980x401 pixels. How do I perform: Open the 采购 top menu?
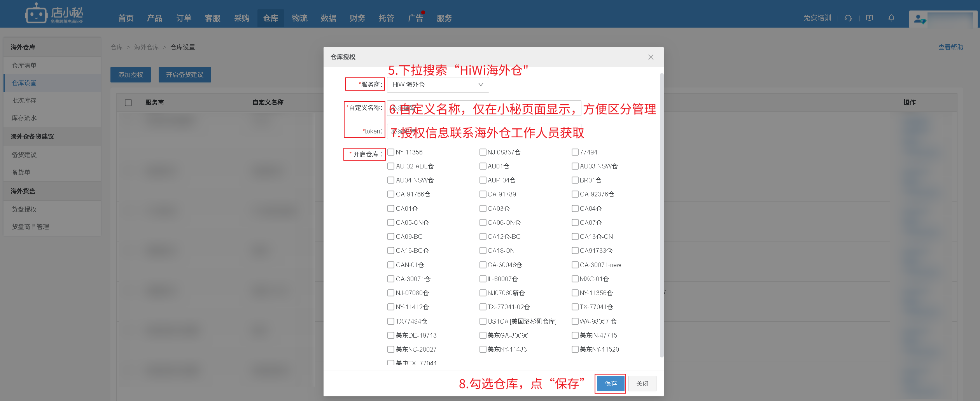(x=241, y=18)
